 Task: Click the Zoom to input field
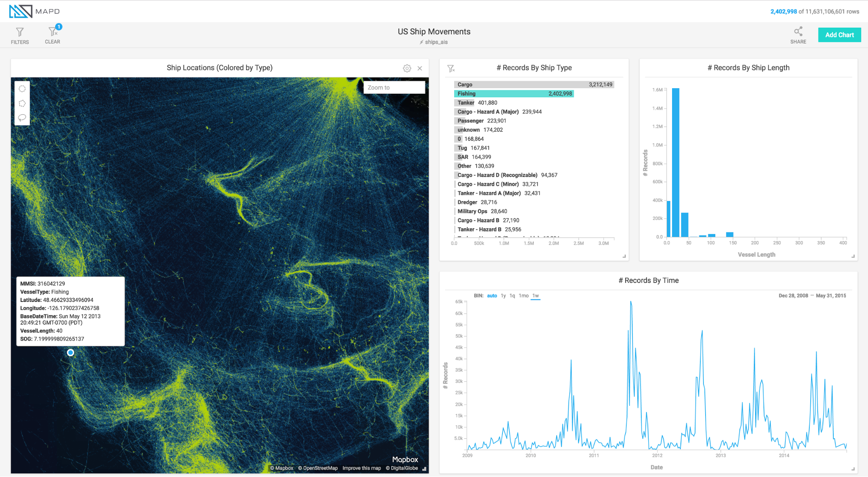pyautogui.click(x=394, y=87)
